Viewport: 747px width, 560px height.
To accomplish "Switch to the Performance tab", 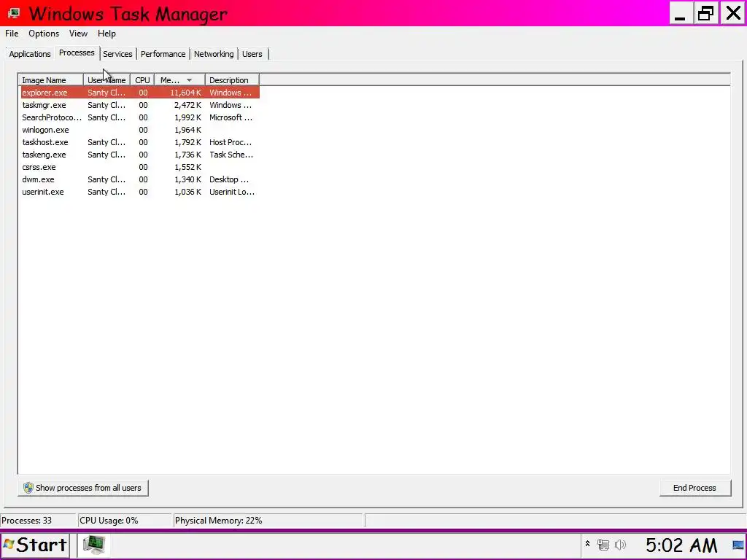I will [x=163, y=54].
